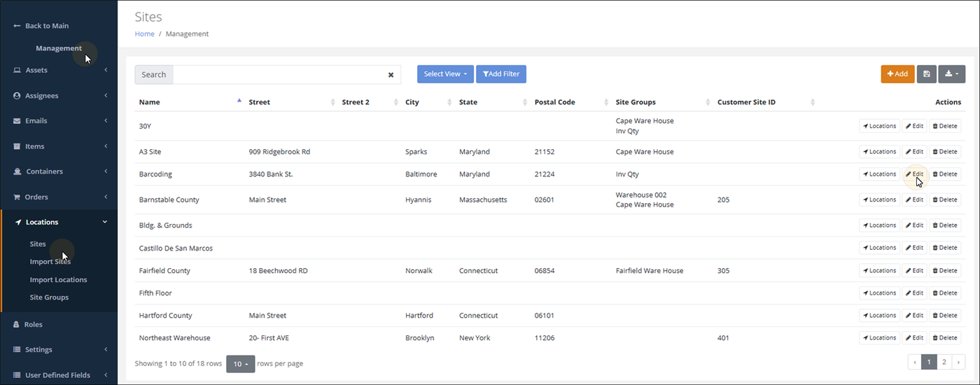Collapse the Locations sidebar menu

pyautogui.click(x=59, y=222)
